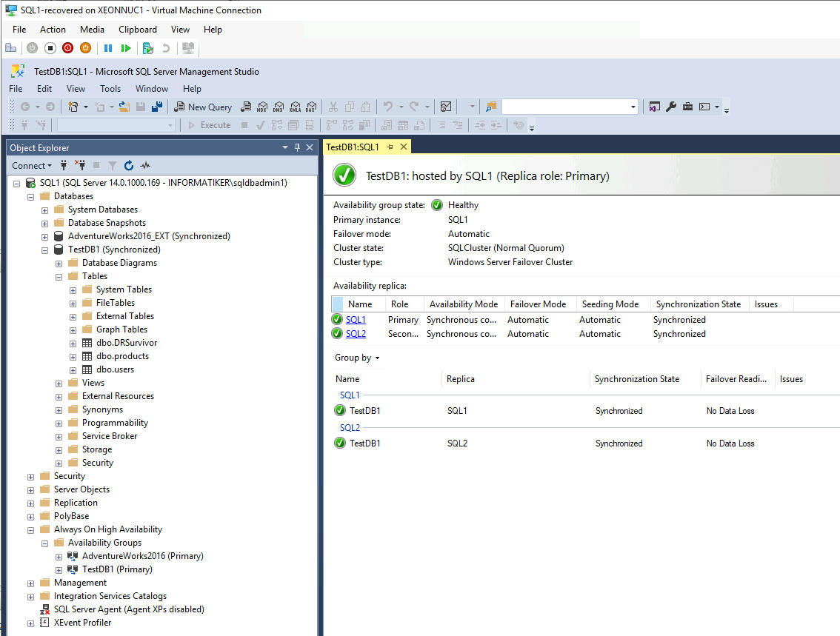Click the VM Shut Down red button
Viewport: 840px width, 636px height.
(x=67, y=48)
